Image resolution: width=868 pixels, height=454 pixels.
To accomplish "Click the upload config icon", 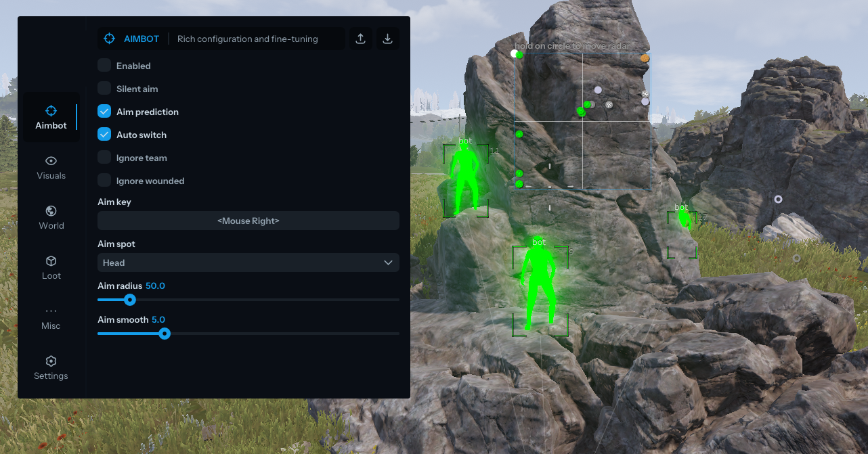I will (360, 39).
